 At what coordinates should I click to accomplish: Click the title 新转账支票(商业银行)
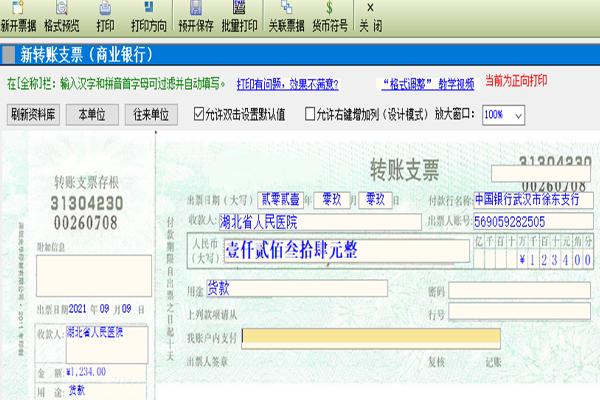pyautogui.click(x=86, y=54)
